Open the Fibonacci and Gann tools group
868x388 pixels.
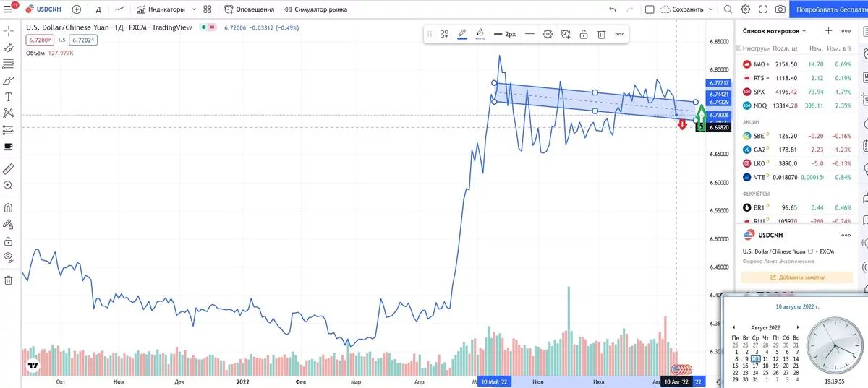8,64
